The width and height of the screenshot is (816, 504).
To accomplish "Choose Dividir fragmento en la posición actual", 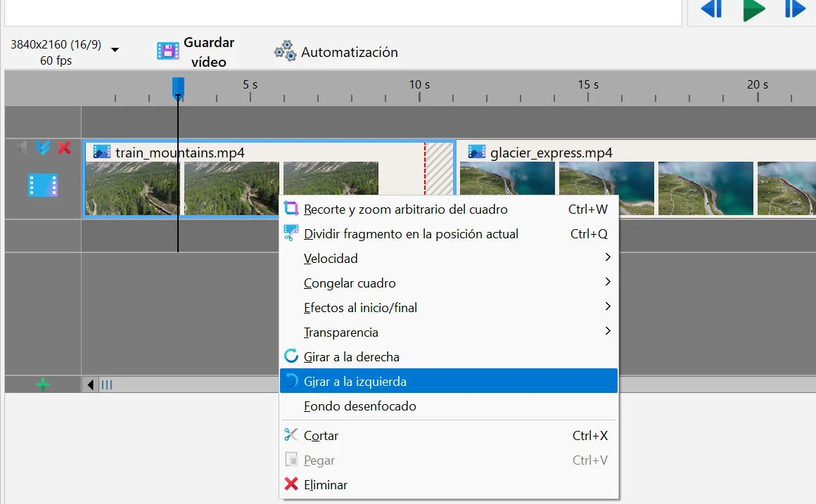I will pyautogui.click(x=449, y=233).
